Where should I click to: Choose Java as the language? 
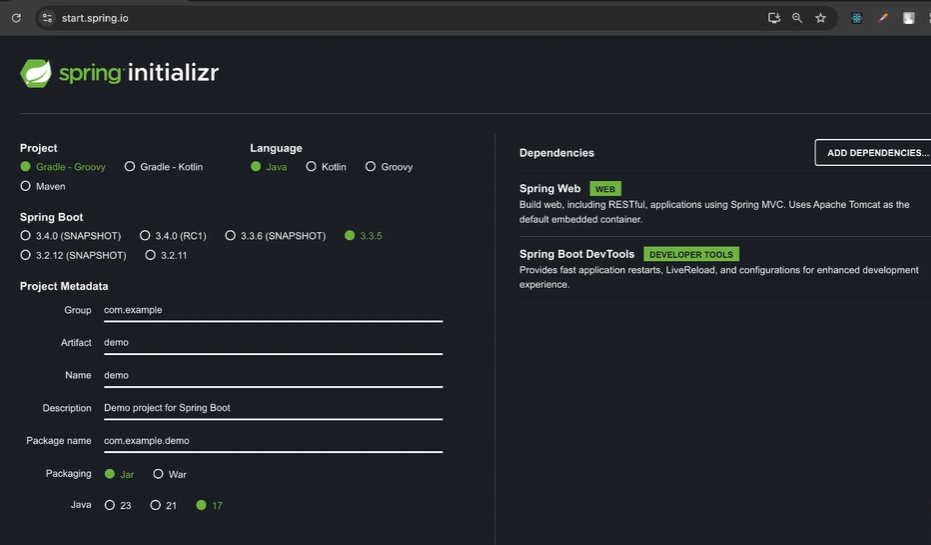(x=269, y=167)
